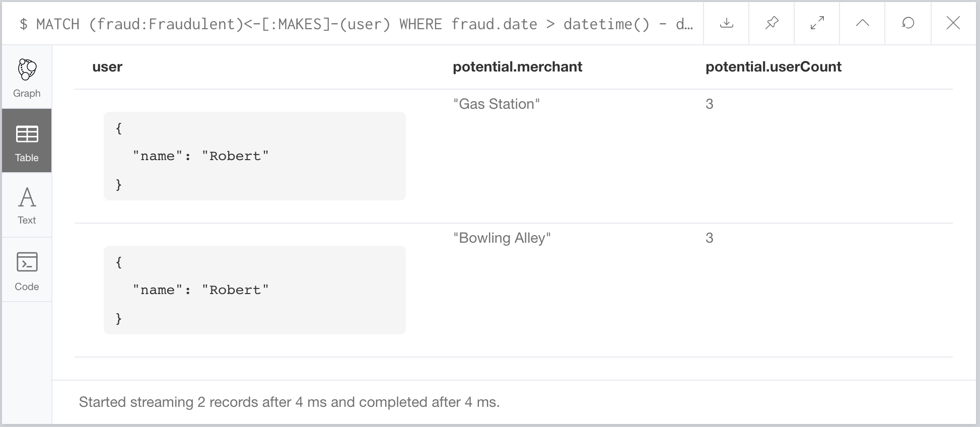Click the streaming records status message

(289, 402)
